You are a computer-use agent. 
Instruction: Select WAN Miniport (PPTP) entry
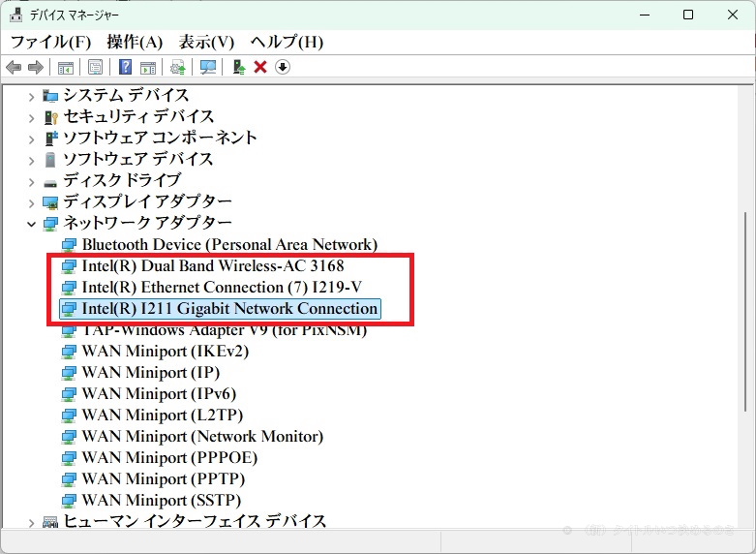pos(163,478)
